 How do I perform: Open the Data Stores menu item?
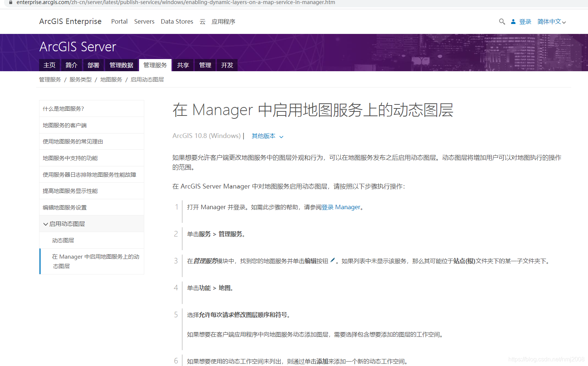[x=177, y=22]
